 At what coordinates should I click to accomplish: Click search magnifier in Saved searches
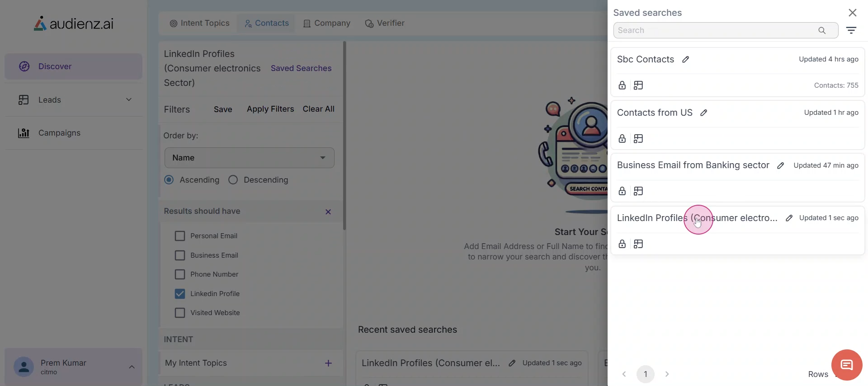(822, 30)
